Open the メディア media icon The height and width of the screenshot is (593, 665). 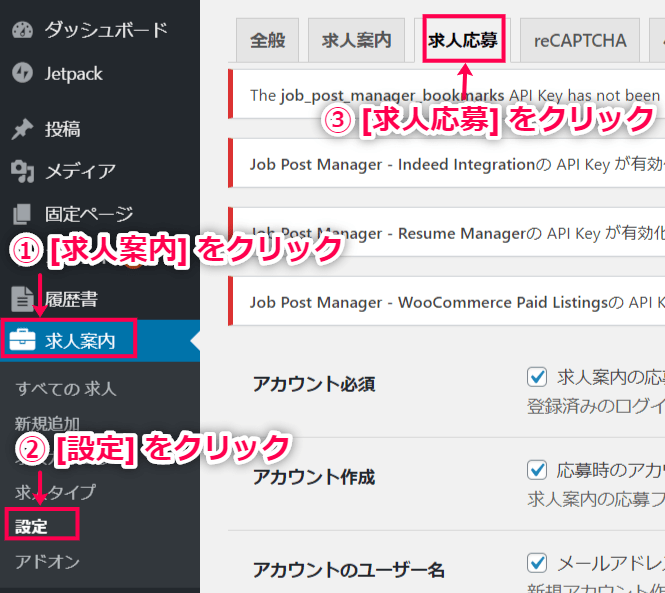point(22,171)
